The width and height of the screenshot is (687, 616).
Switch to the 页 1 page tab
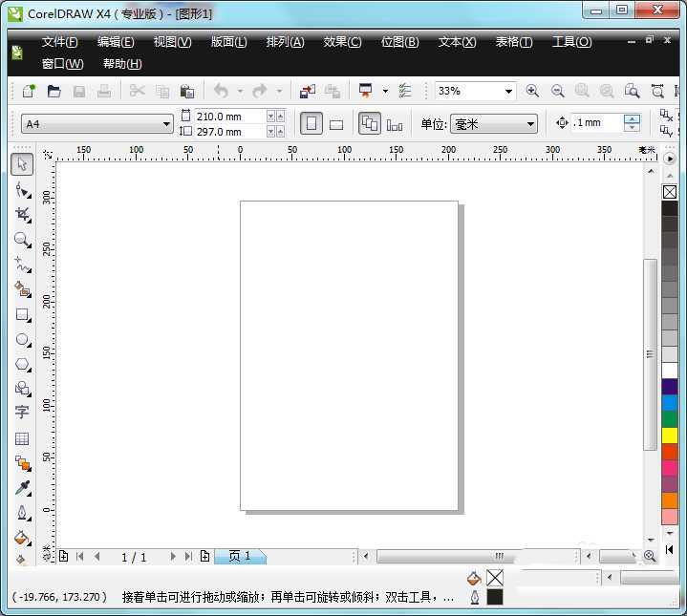pos(239,556)
